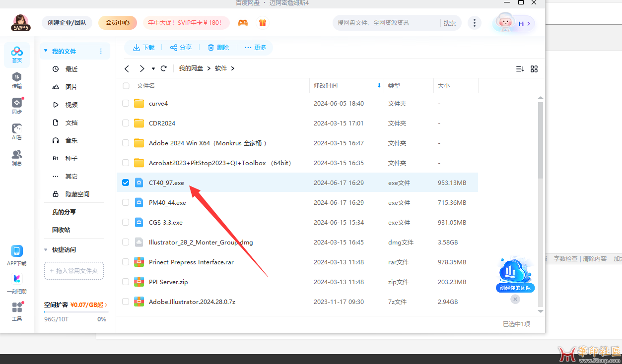The image size is (622, 364).
Task: Open the APP下载 sidebar icon
Action: click(17, 256)
